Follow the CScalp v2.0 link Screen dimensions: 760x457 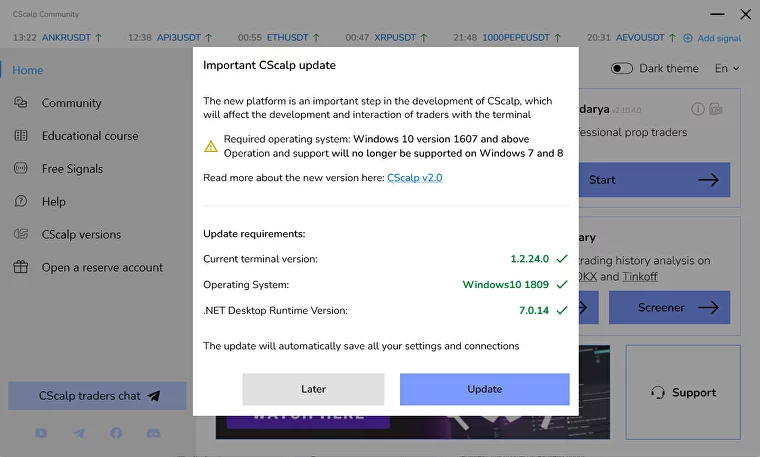[x=414, y=177]
